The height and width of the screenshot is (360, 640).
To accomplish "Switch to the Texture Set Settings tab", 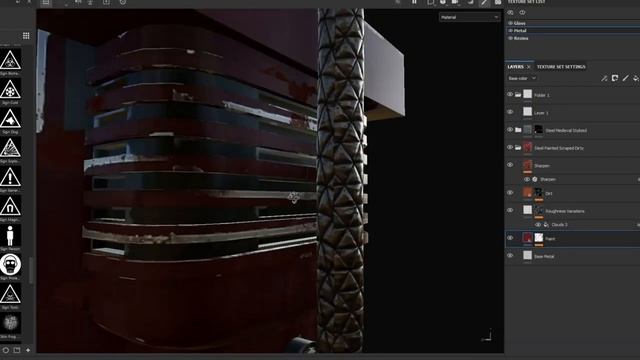I will (561, 67).
